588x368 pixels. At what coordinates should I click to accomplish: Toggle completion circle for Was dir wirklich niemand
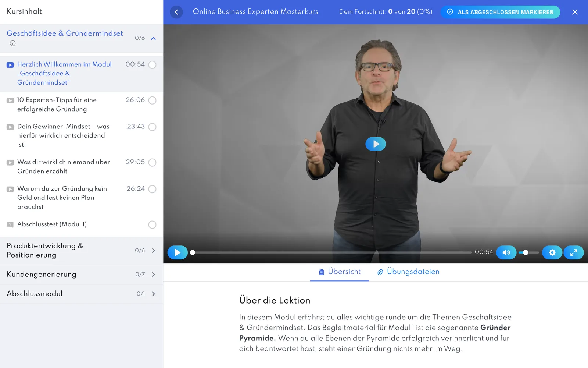coord(152,163)
